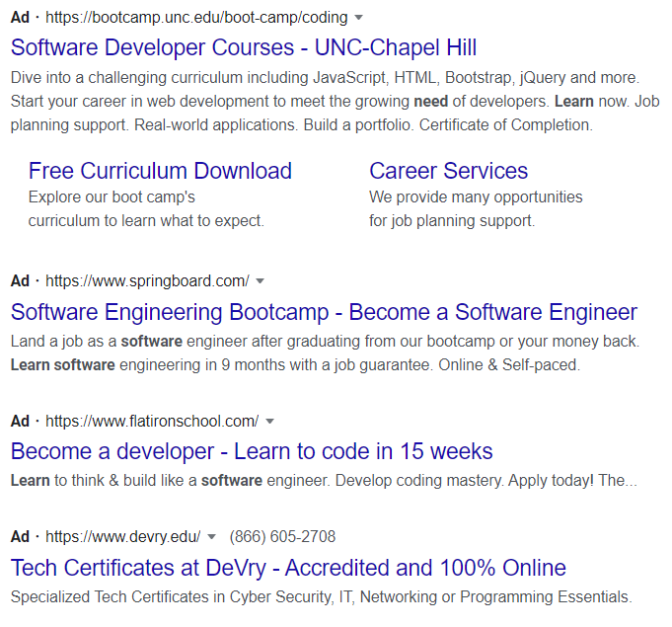Open Software Engineering Bootcamp ad title
This screenshot has width=672, height=627.
pyautogui.click(x=324, y=312)
